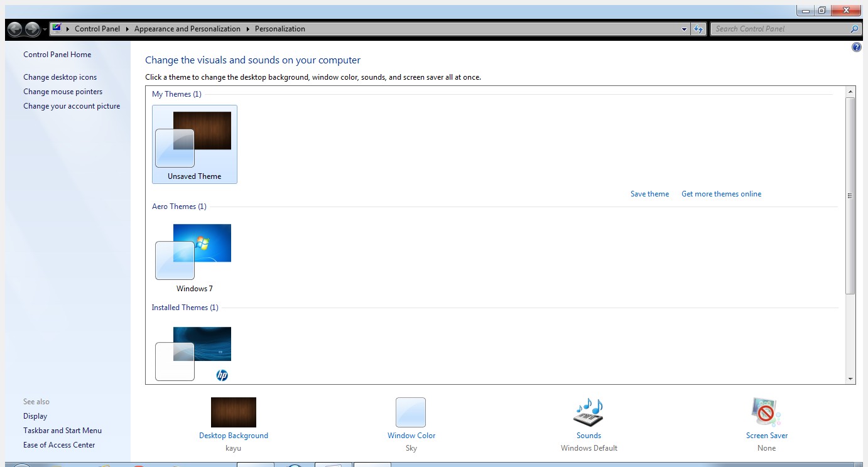The image size is (868, 467).
Task: Click the Help question mark icon
Action: [x=855, y=46]
